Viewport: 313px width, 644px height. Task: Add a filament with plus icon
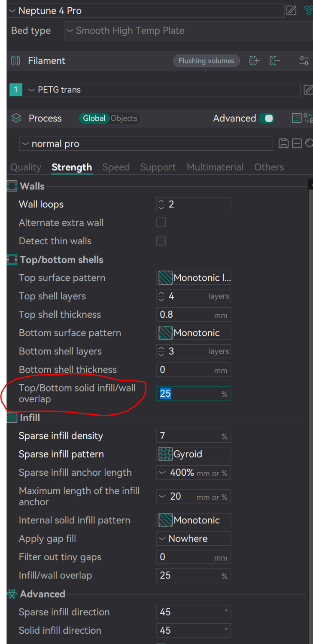coord(255,61)
